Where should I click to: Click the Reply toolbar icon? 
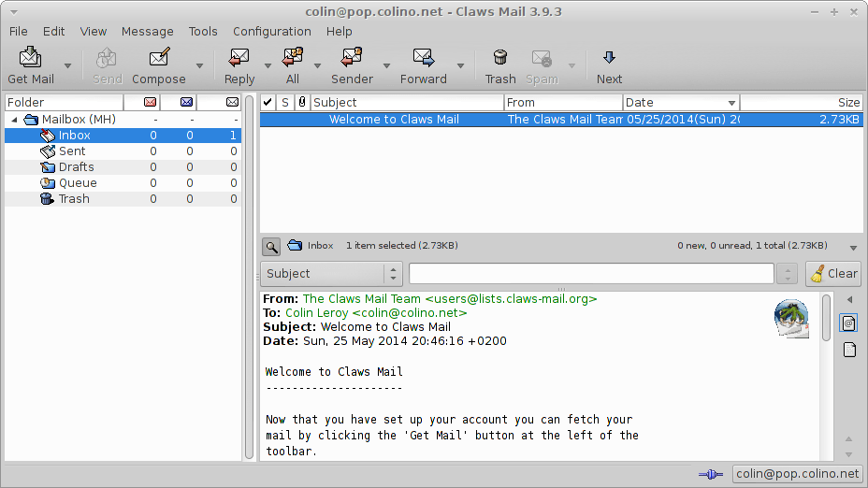tap(239, 58)
